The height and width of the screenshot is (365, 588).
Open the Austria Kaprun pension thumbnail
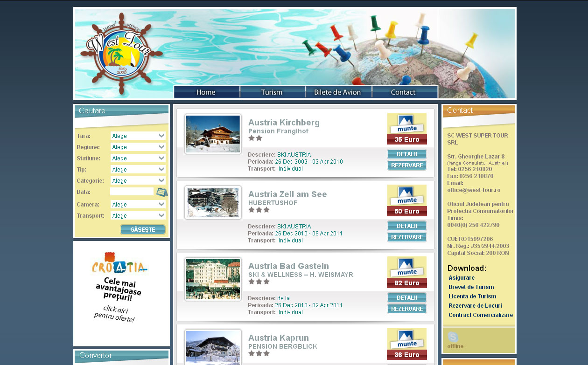(213, 347)
